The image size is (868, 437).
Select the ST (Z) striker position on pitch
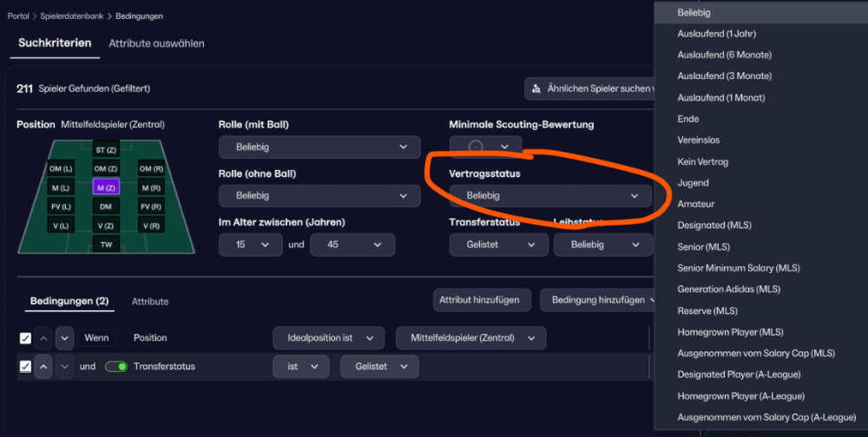pos(105,150)
